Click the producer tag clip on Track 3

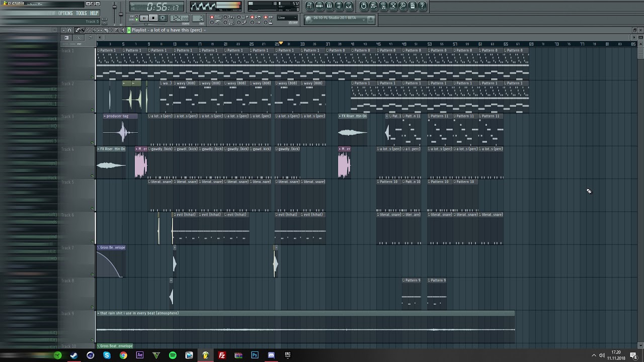(120, 130)
